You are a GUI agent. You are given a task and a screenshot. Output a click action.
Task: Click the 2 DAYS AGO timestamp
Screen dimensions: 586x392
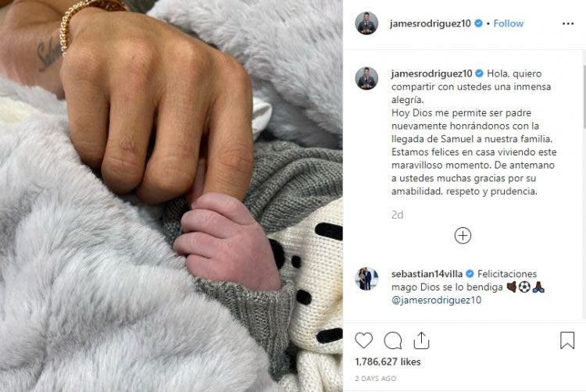coord(375,379)
